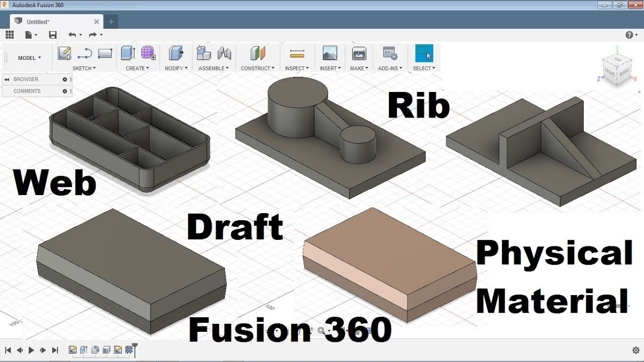The height and width of the screenshot is (362, 644).
Task: Step back one timeline feature
Action: pos(20,350)
